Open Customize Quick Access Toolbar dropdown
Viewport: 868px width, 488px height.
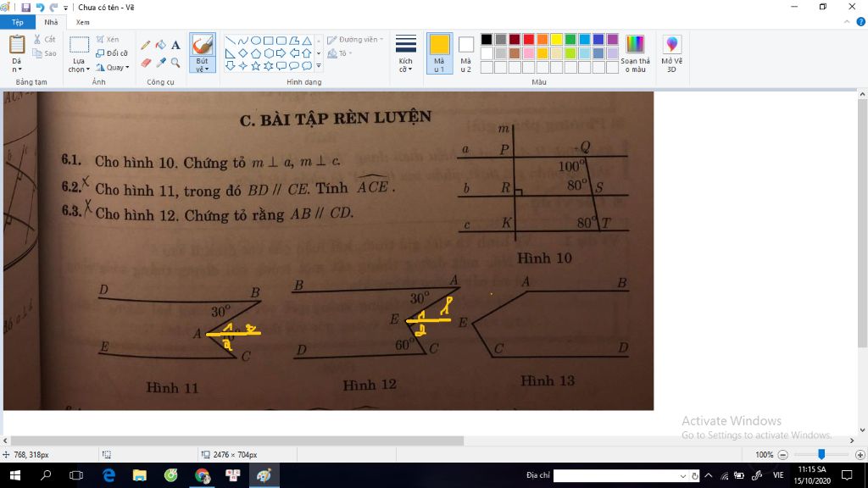click(x=65, y=8)
